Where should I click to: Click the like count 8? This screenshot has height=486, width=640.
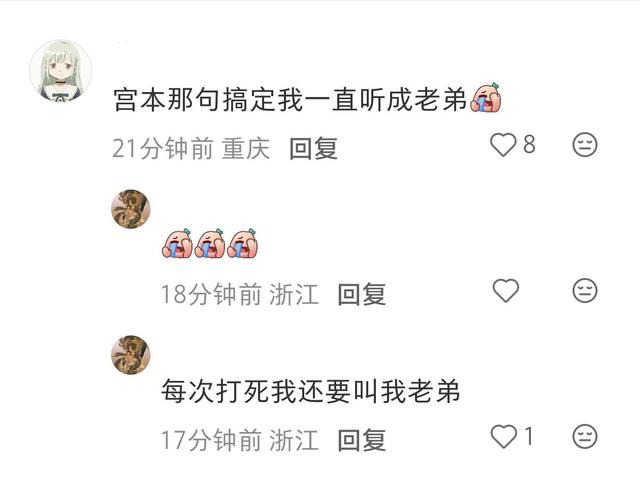coord(529,144)
